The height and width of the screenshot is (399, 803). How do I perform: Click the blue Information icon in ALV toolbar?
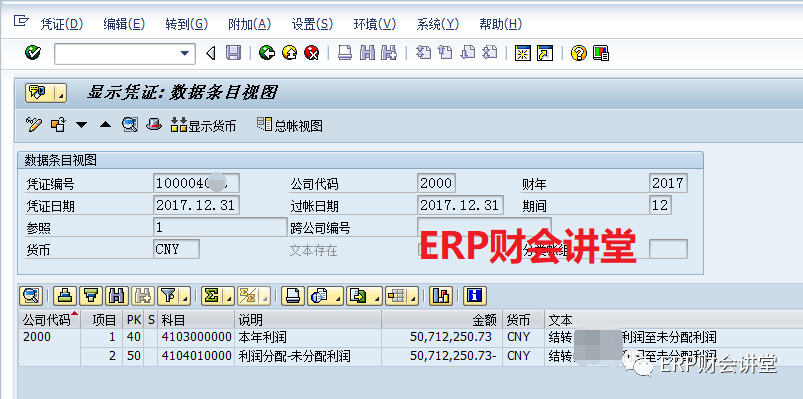pyautogui.click(x=474, y=296)
